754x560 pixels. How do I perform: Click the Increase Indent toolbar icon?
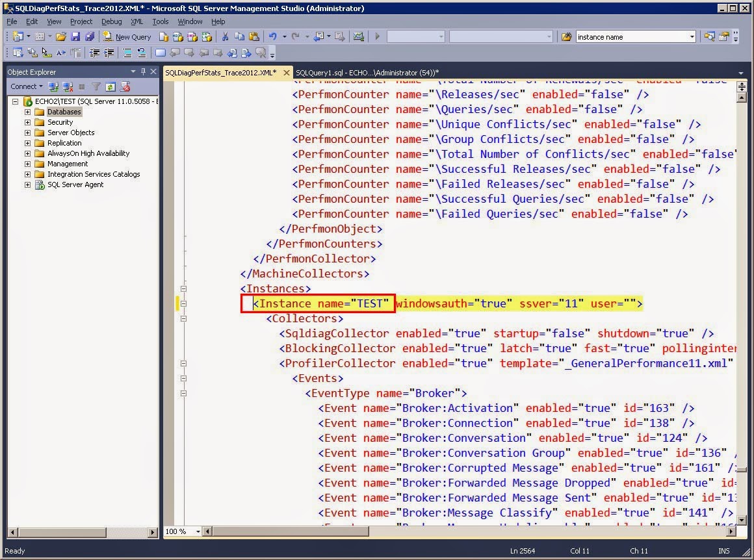(x=109, y=53)
